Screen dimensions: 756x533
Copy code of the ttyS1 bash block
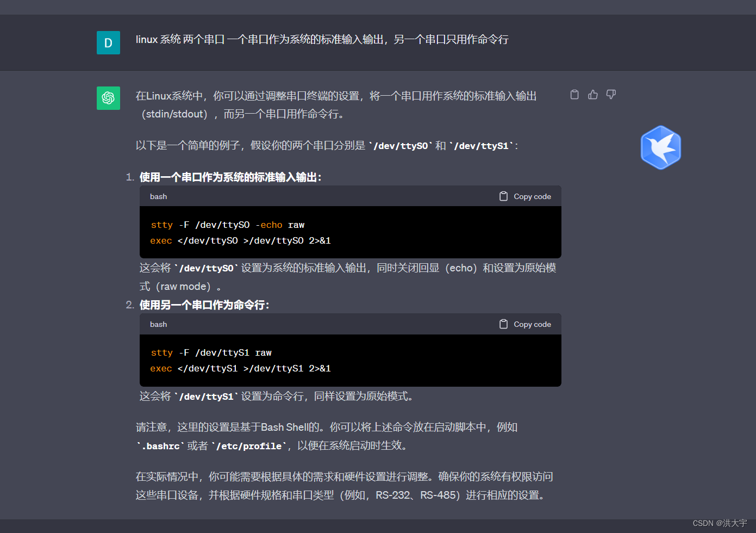[525, 324]
